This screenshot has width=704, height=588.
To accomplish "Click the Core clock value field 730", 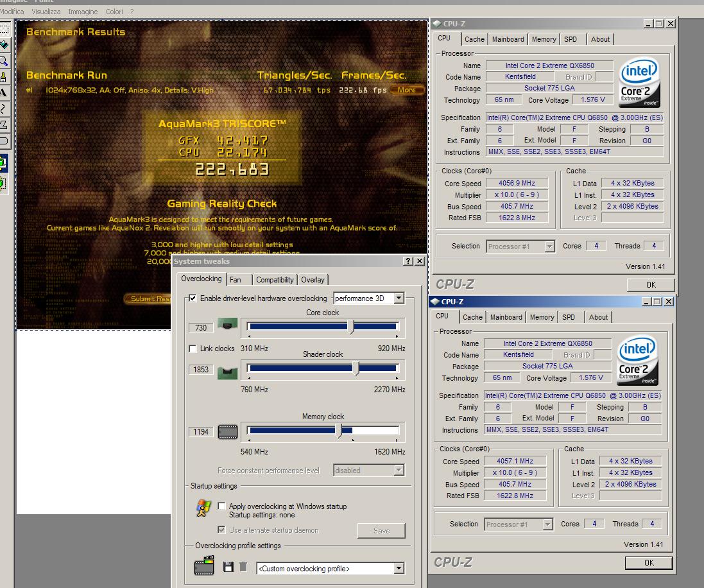I will point(201,328).
